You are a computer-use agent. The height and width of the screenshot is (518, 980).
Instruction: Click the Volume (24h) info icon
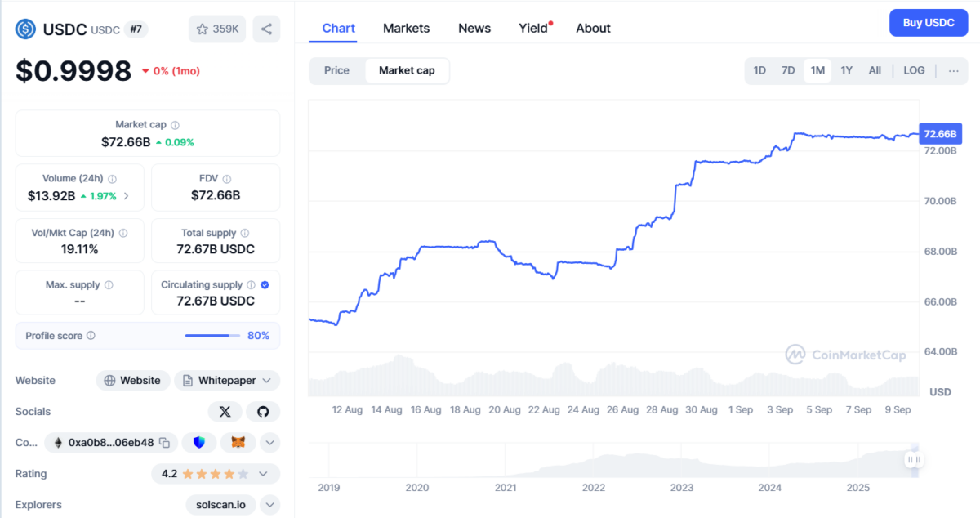[x=113, y=179]
